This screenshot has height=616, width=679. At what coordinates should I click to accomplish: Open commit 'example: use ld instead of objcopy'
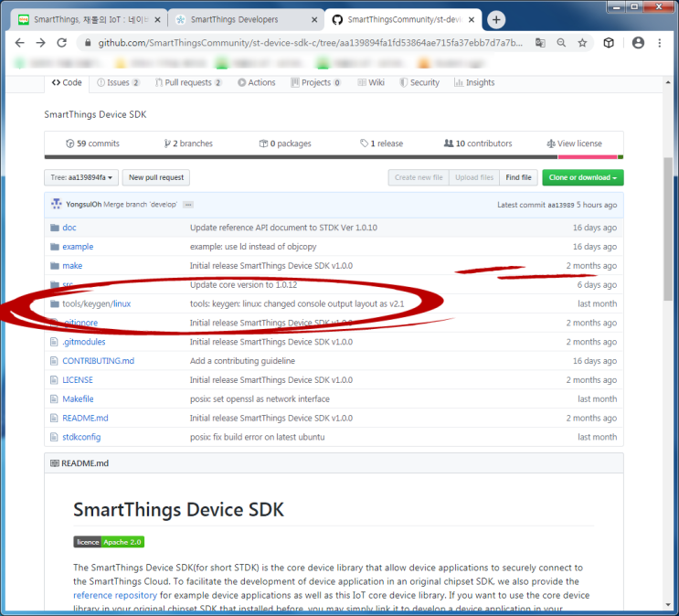[253, 247]
